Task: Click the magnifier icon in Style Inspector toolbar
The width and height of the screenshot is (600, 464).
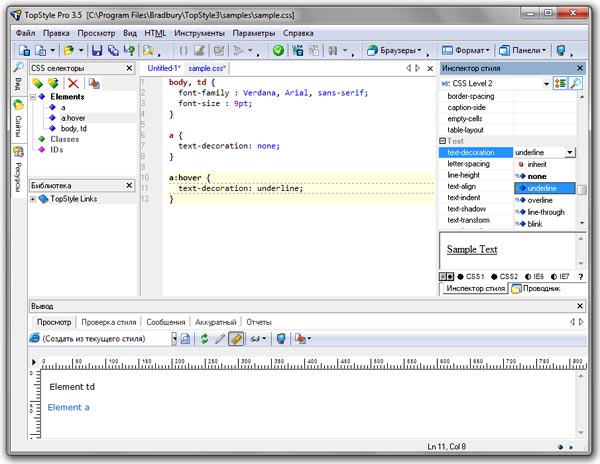Action: pos(576,83)
